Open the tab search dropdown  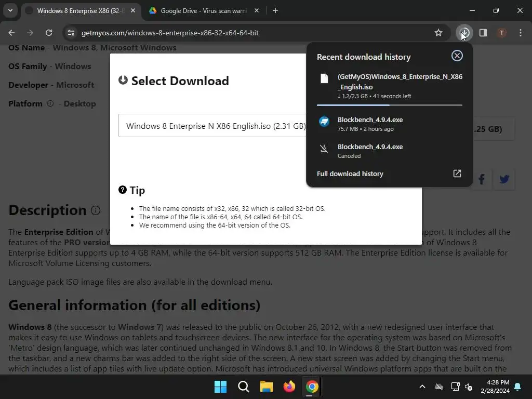pos(10,10)
